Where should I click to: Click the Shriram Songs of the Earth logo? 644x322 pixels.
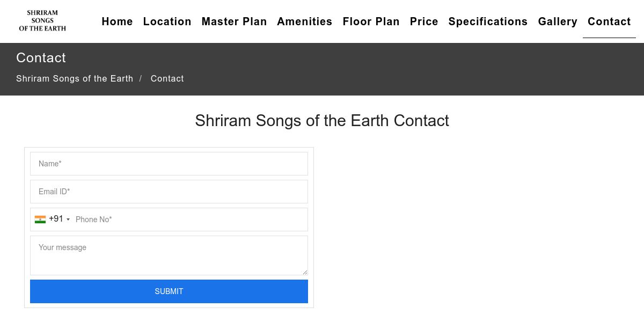(x=42, y=21)
